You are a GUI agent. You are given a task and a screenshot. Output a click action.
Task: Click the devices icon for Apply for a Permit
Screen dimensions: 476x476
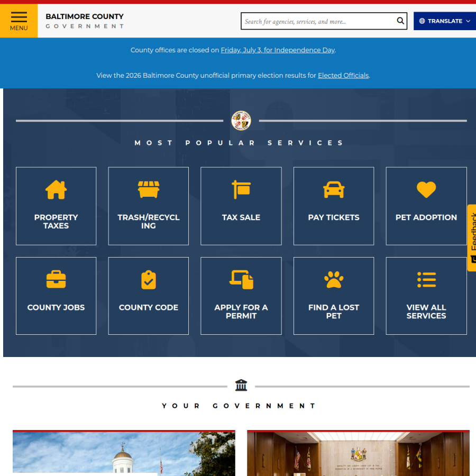tap(241, 280)
